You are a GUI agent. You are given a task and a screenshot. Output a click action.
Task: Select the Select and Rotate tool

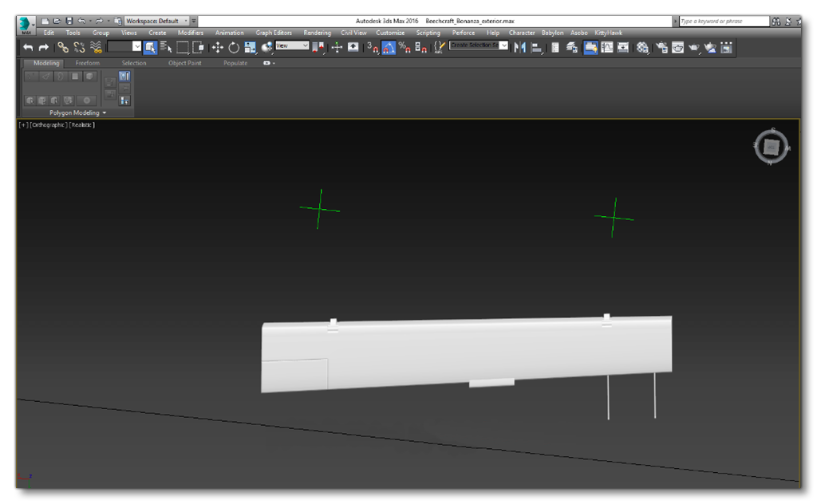233,47
